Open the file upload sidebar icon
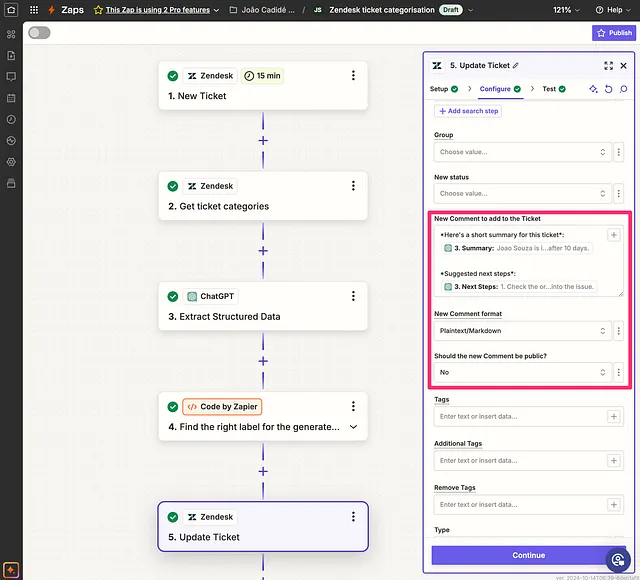 11,56
